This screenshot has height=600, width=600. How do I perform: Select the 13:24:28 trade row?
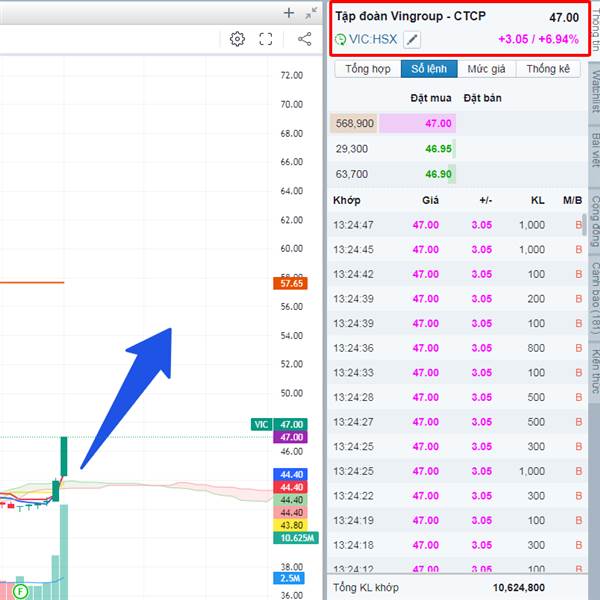pos(457,397)
